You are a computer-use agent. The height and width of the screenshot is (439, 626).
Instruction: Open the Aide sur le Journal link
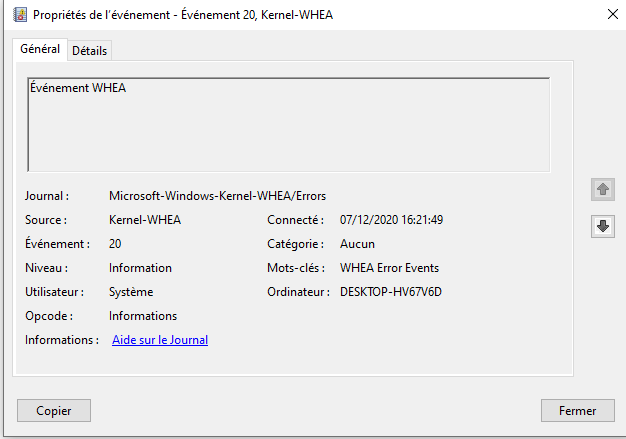click(x=160, y=340)
